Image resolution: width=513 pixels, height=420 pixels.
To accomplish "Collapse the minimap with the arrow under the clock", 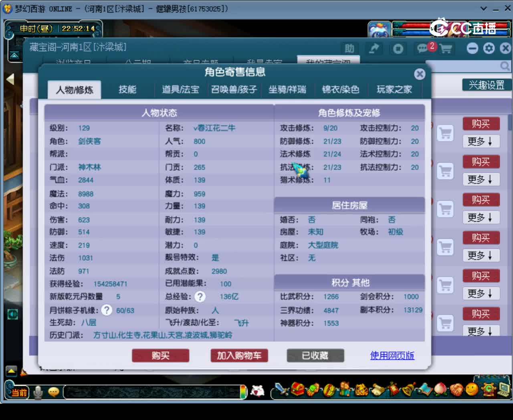I will [14, 55].
